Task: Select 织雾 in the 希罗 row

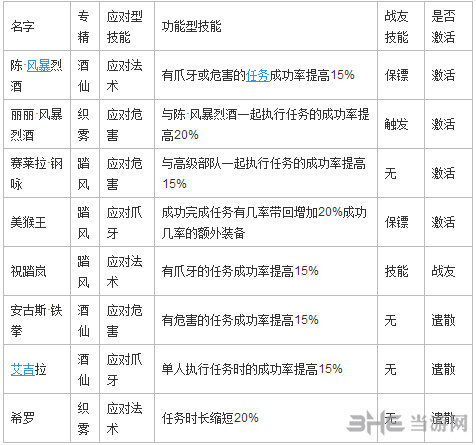Action: coord(83,418)
